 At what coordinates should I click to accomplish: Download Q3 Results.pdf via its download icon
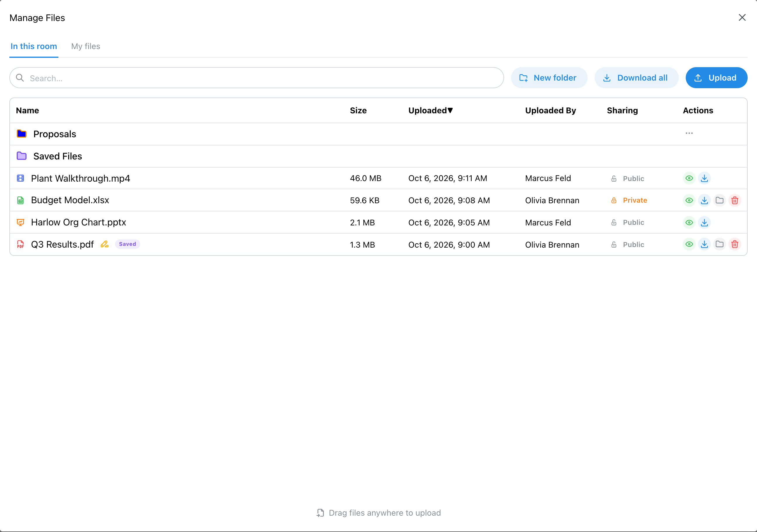pyautogui.click(x=704, y=244)
